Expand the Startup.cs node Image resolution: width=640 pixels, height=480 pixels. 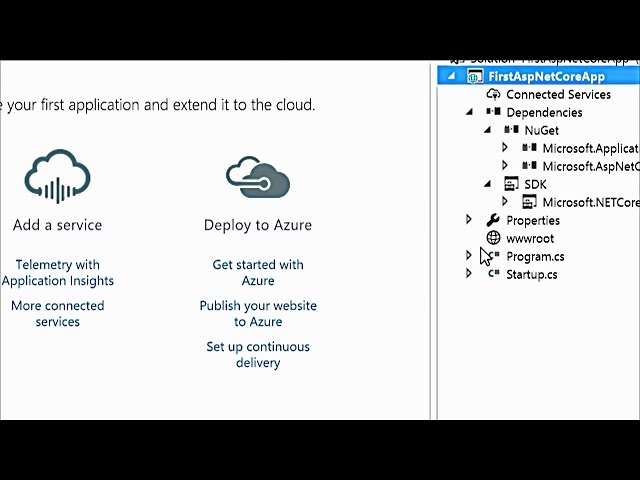pyautogui.click(x=469, y=273)
